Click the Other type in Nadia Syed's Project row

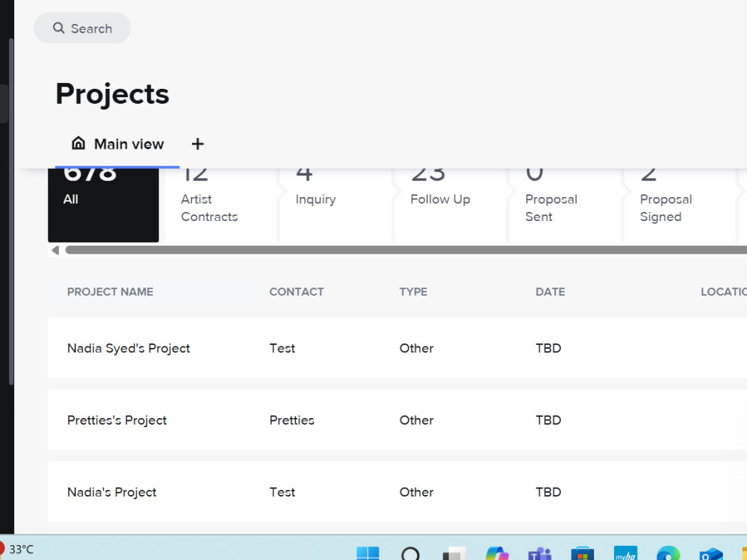(x=416, y=348)
